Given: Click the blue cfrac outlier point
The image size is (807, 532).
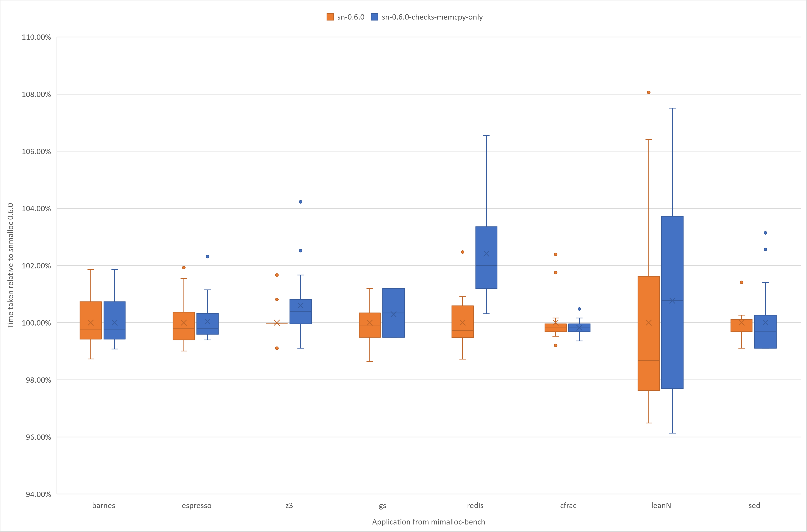Looking at the screenshot, I should click(579, 309).
